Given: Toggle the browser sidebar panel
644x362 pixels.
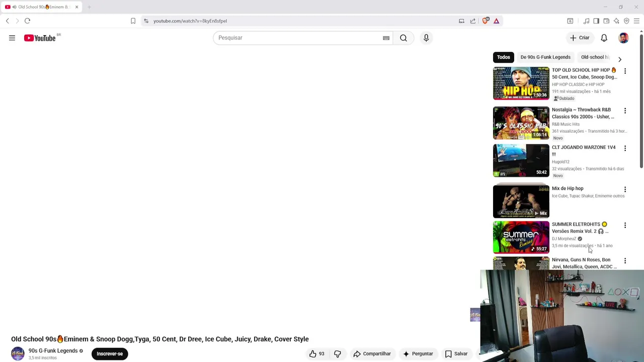Looking at the screenshot, I should click(x=596, y=21).
